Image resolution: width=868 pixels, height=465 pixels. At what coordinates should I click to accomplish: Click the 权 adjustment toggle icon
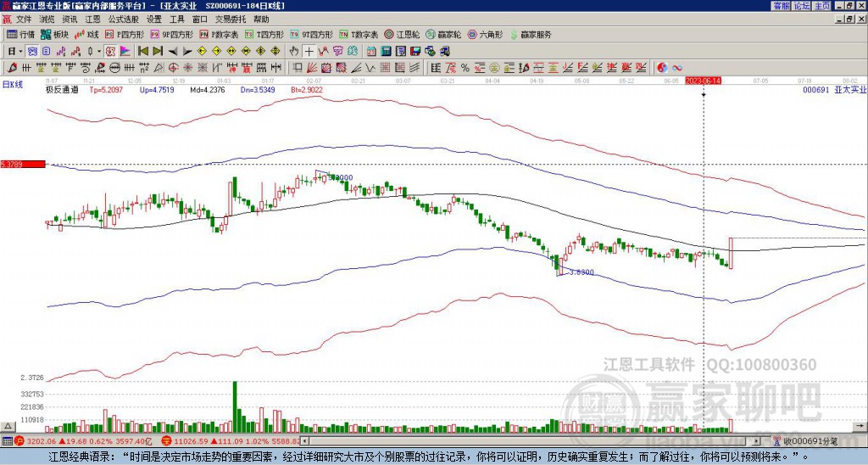[110, 51]
